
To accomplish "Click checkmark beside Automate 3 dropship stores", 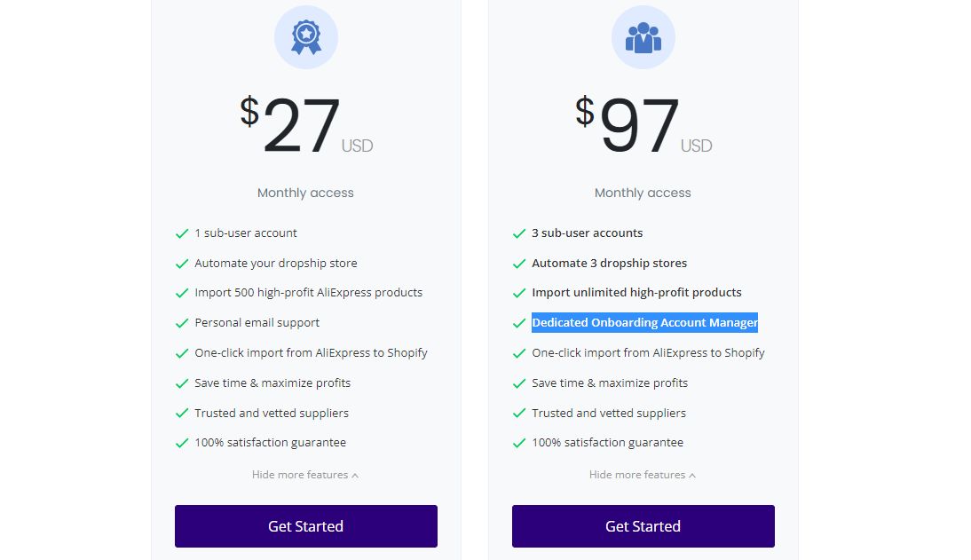I will coord(519,264).
